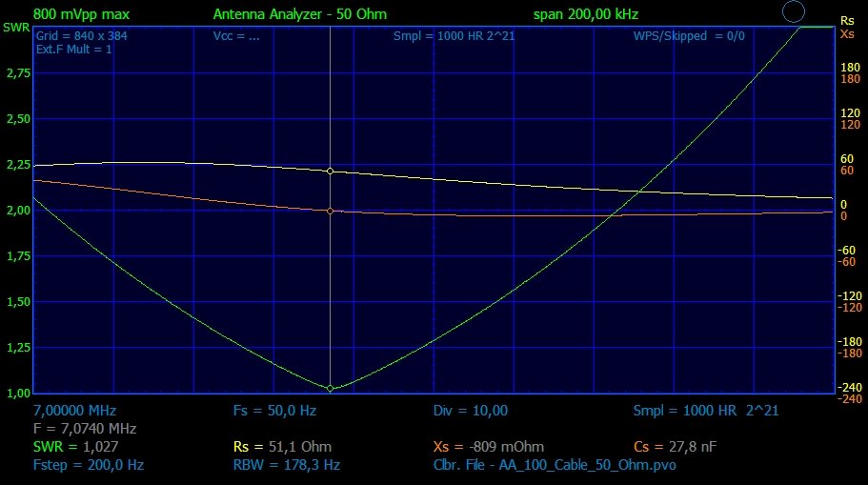Click the Grid = 840 x 384 label
This screenshot has width=868, height=485.
(x=81, y=36)
